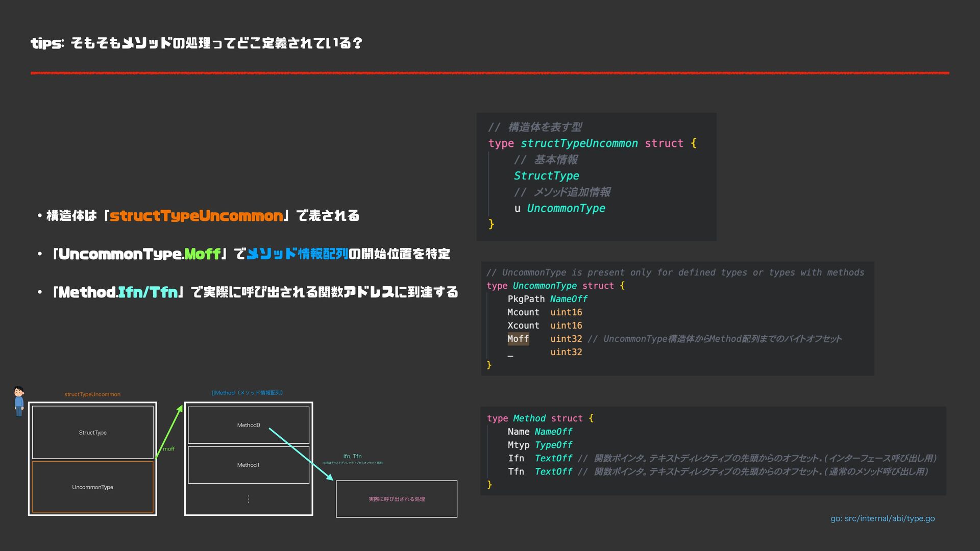Open the go: src/internal/abi/type.go link
980x551 pixels.
pos(882,518)
